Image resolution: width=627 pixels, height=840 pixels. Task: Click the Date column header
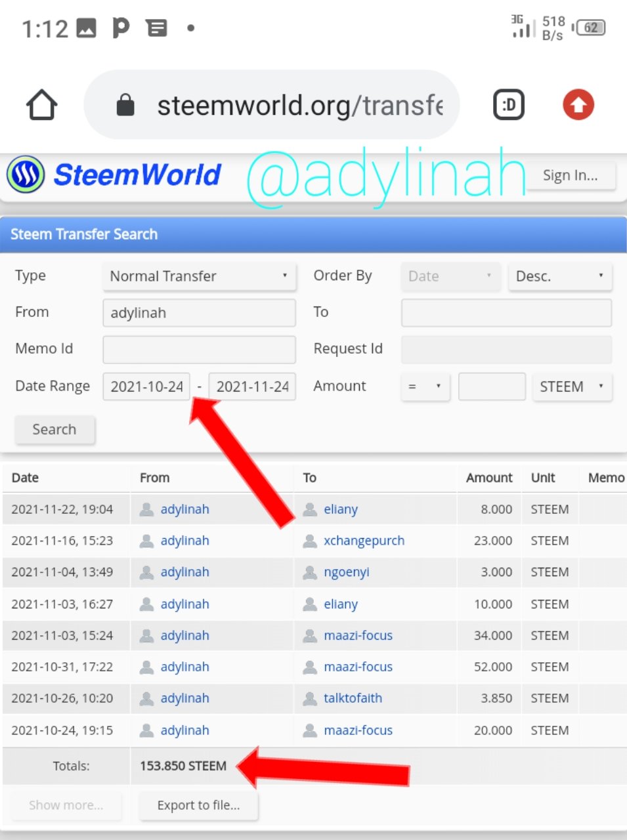pyautogui.click(x=25, y=478)
